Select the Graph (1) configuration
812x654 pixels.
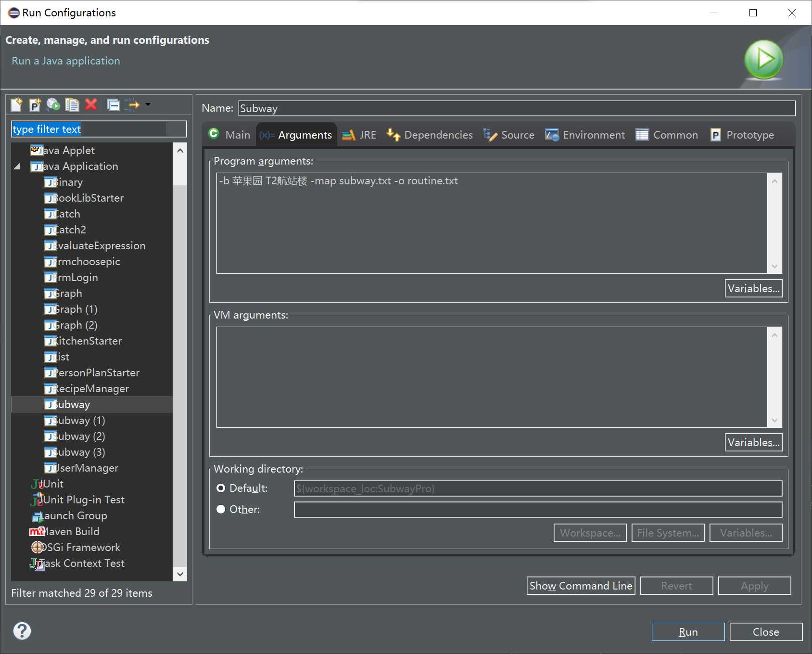(71, 309)
